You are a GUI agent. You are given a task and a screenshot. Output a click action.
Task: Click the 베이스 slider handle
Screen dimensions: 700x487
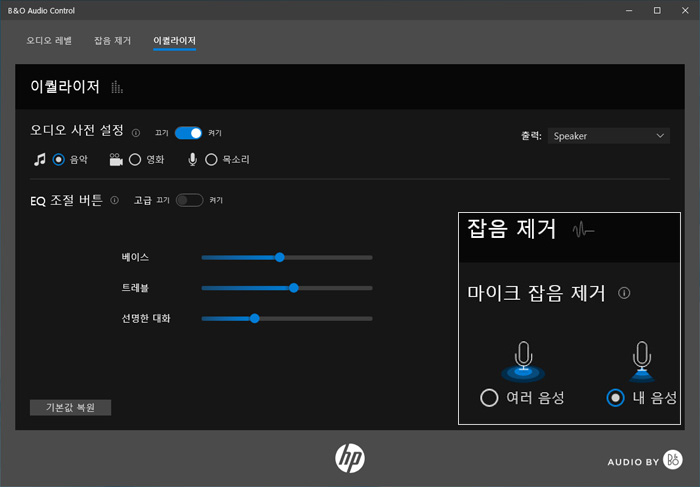(280, 257)
